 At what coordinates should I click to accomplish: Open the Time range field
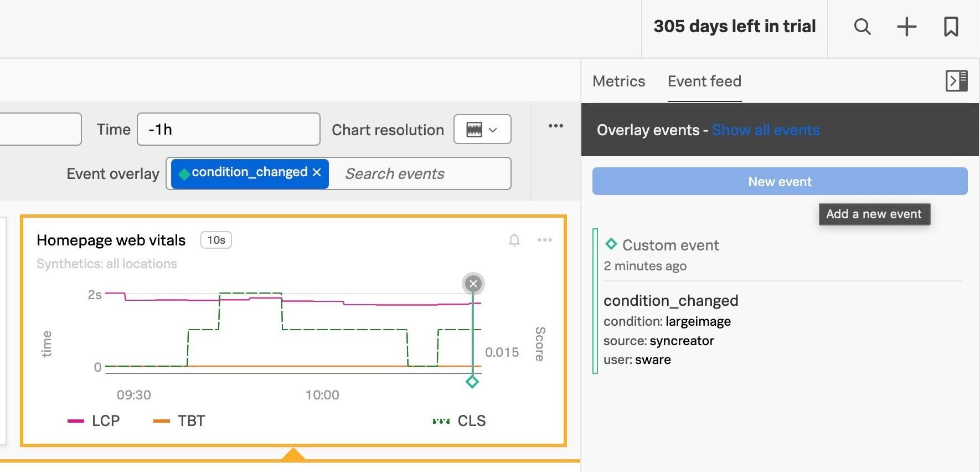click(x=228, y=130)
